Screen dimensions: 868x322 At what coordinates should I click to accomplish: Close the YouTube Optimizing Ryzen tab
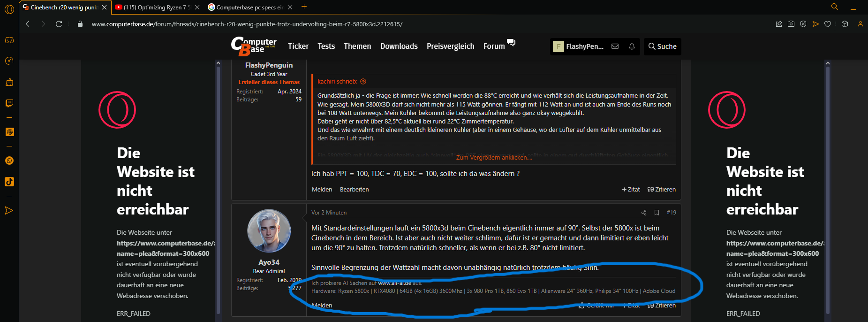click(197, 7)
